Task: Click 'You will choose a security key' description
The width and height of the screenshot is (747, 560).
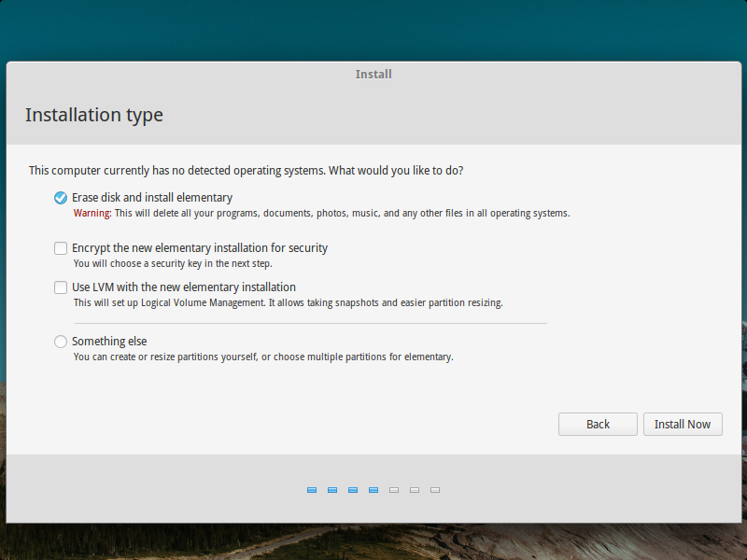Action: tap(173, 263)
